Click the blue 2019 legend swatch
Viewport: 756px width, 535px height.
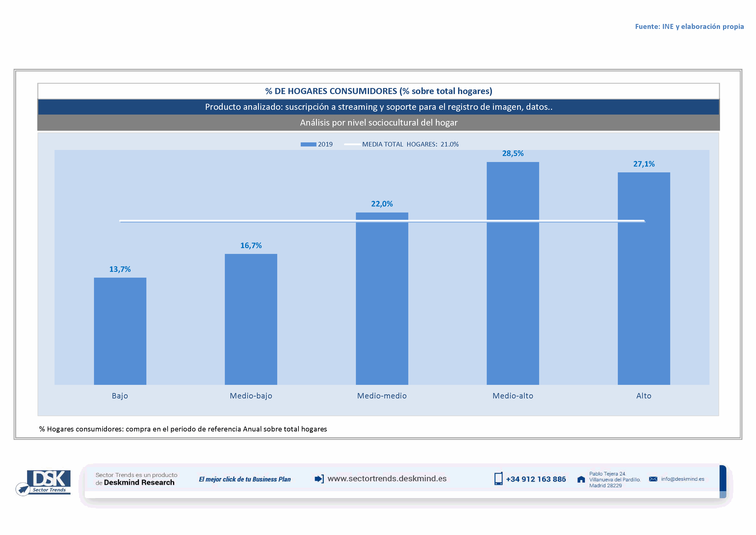(308, 144)
